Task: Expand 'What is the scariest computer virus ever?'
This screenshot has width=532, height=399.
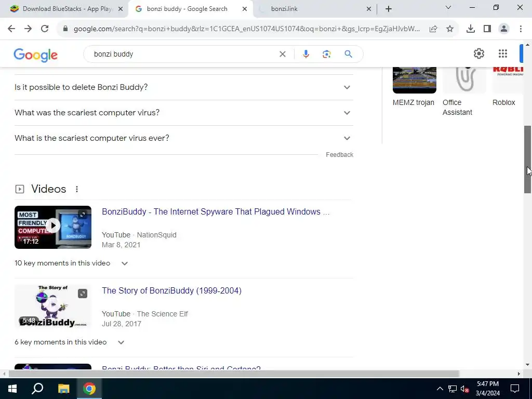Action: (184, 138)
